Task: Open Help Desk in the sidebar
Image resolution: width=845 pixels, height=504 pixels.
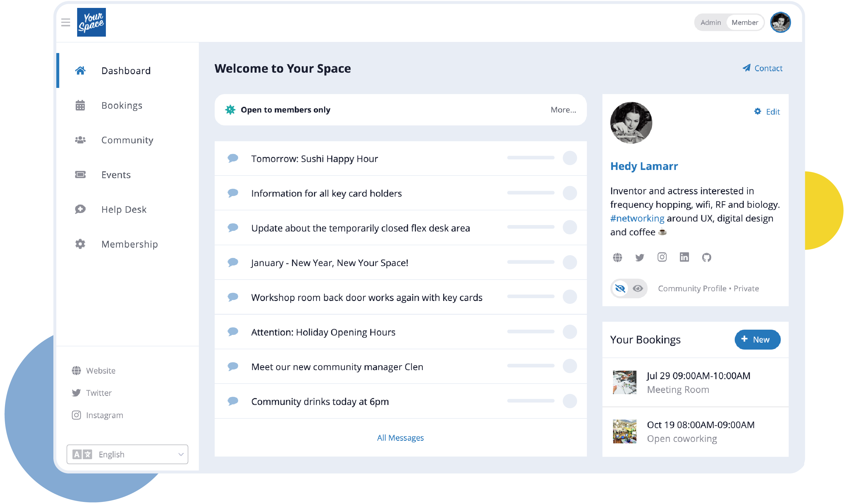Action: pos(124,209)
